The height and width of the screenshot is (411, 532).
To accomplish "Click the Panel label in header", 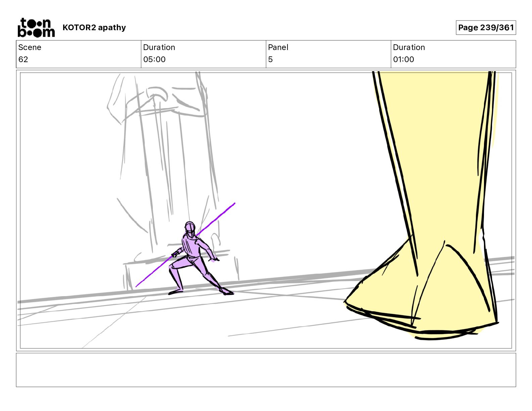I will pos(278,47).
